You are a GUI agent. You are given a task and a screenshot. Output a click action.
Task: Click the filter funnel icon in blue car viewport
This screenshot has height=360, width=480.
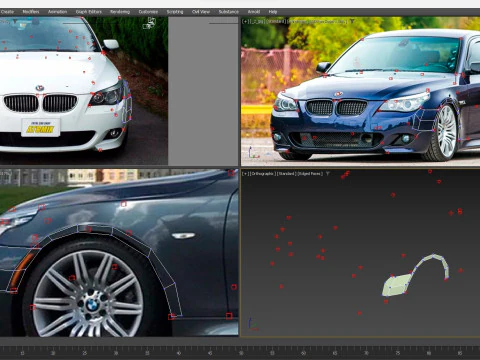pos(352,21)
